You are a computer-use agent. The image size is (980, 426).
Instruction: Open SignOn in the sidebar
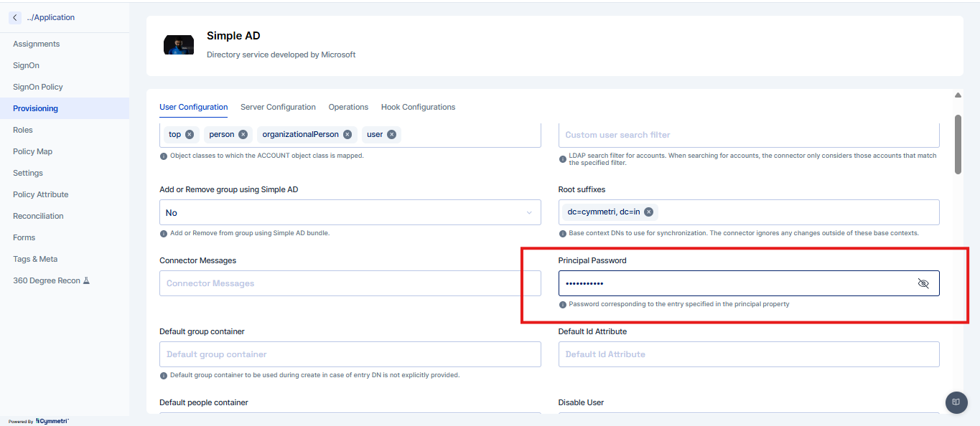tap(65, 65)
